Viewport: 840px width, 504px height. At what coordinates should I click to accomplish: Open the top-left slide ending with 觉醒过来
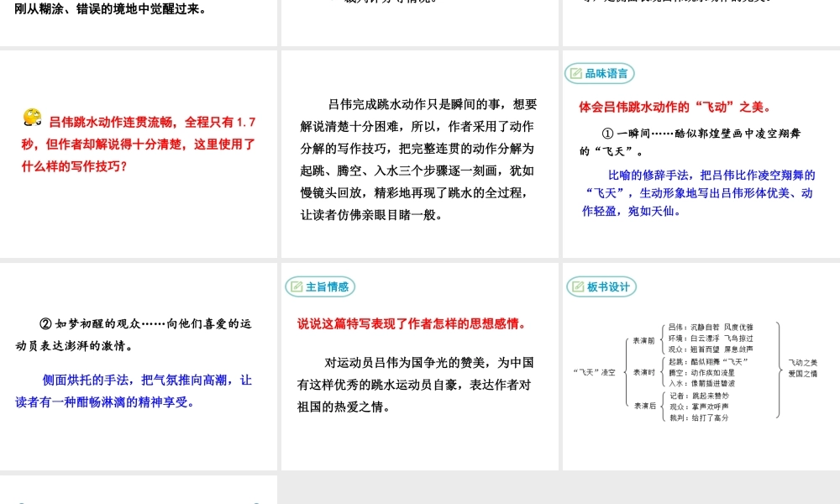(x=139, y=23)
